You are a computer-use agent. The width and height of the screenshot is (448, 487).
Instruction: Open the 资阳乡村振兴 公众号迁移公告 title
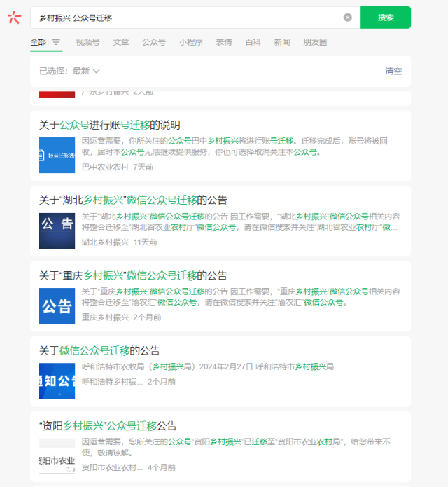coord(108,426)
